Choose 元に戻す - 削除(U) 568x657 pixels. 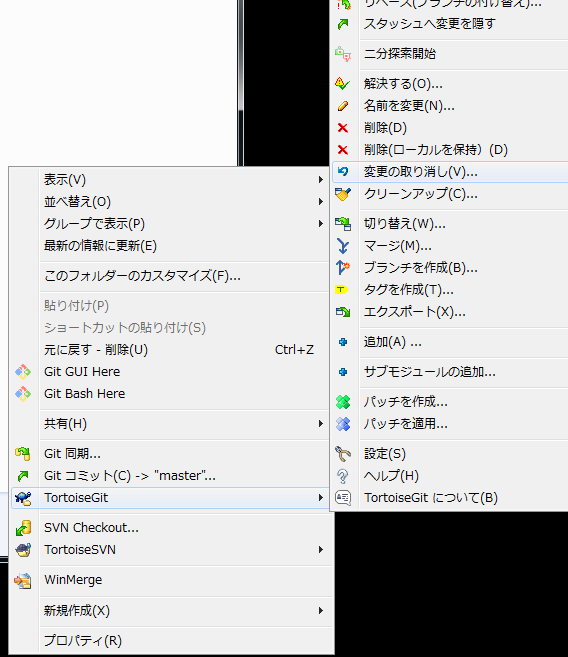(170, 349)
